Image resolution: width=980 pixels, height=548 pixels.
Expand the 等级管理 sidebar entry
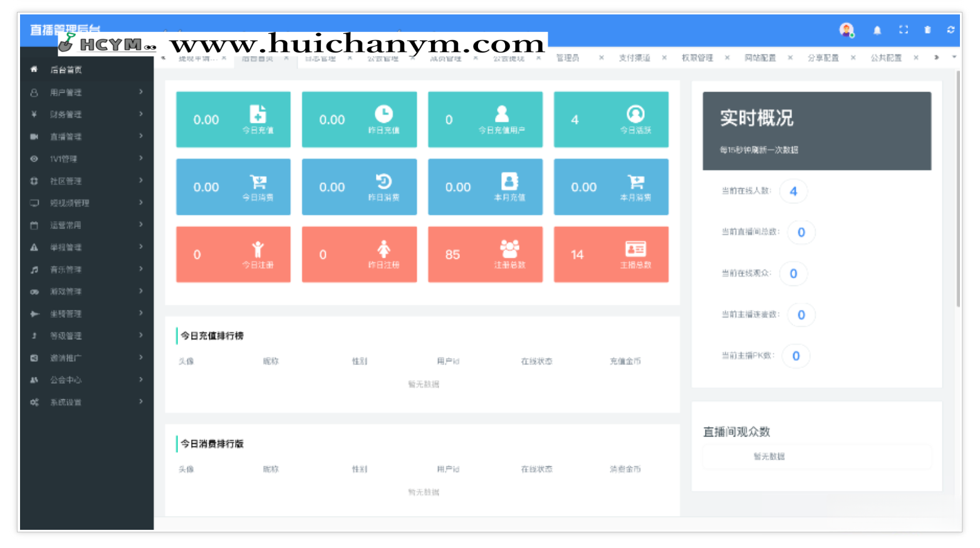65,335
